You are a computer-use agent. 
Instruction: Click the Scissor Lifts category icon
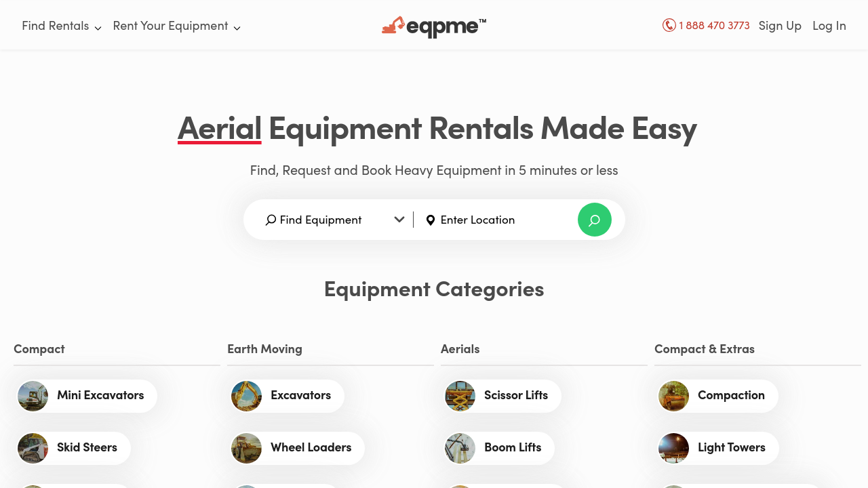460,396
